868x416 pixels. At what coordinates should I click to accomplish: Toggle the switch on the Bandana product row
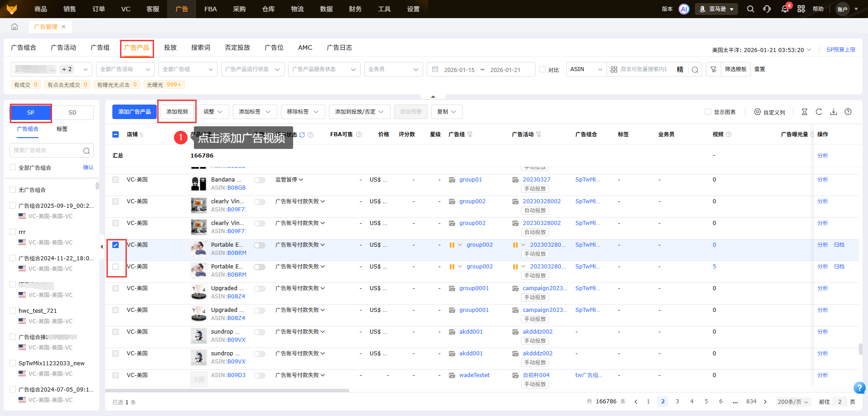(x=260, y=180)
